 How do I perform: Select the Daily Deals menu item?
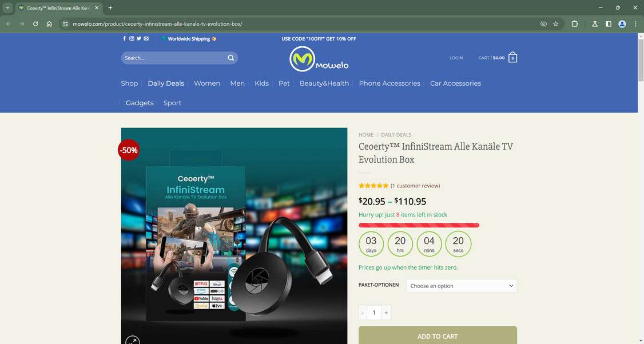point(165,83)
